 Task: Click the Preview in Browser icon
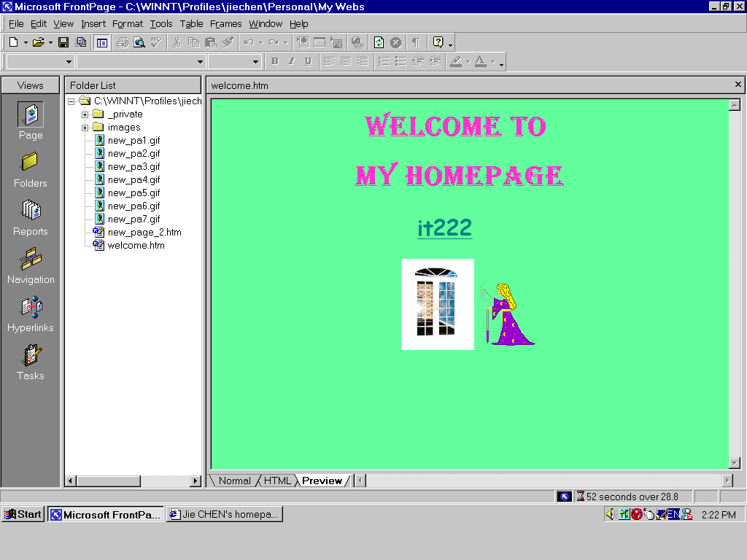[x=139, y=42]
